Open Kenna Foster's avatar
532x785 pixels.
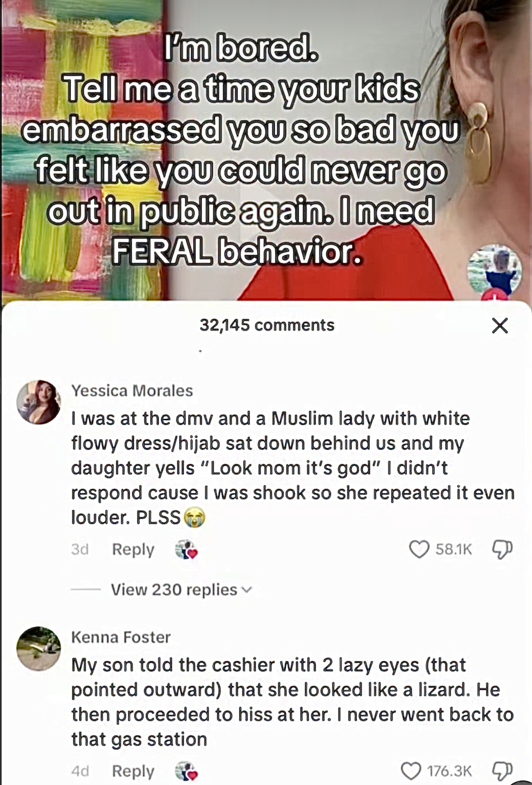tap(39, 649)
